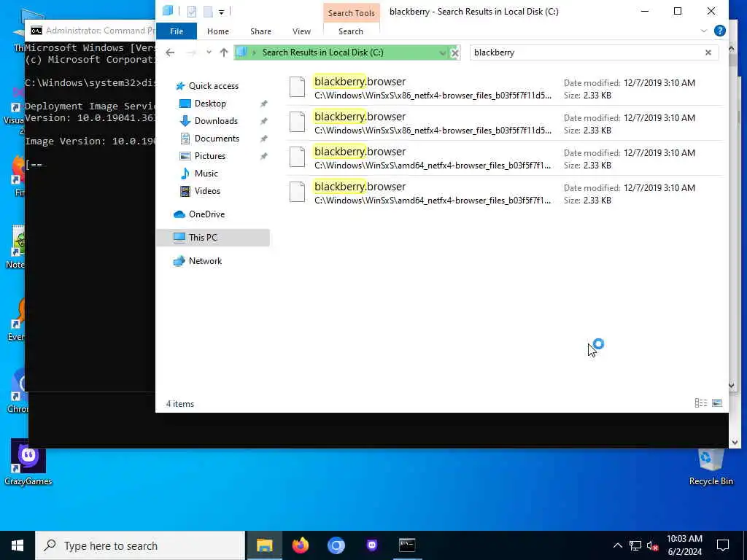Select Quick access in navigation pane
747x560 pixels.
pos(214,86)
